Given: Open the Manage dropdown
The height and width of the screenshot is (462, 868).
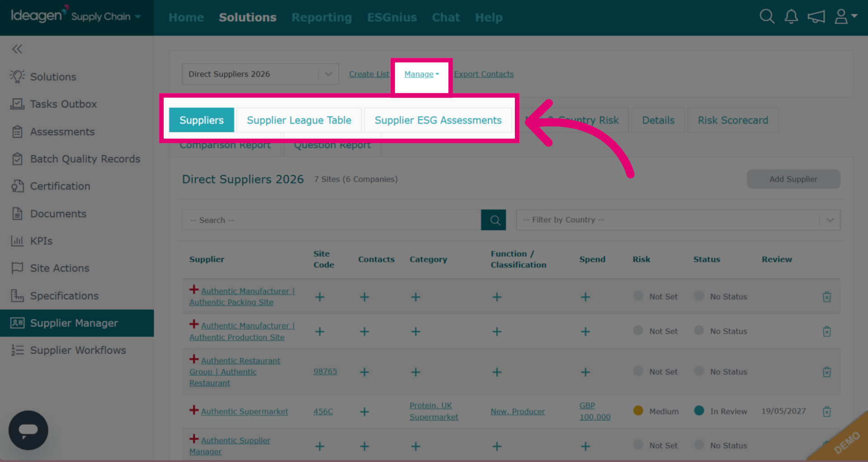Looking at the screenshot, I should [x=421, y=74].
